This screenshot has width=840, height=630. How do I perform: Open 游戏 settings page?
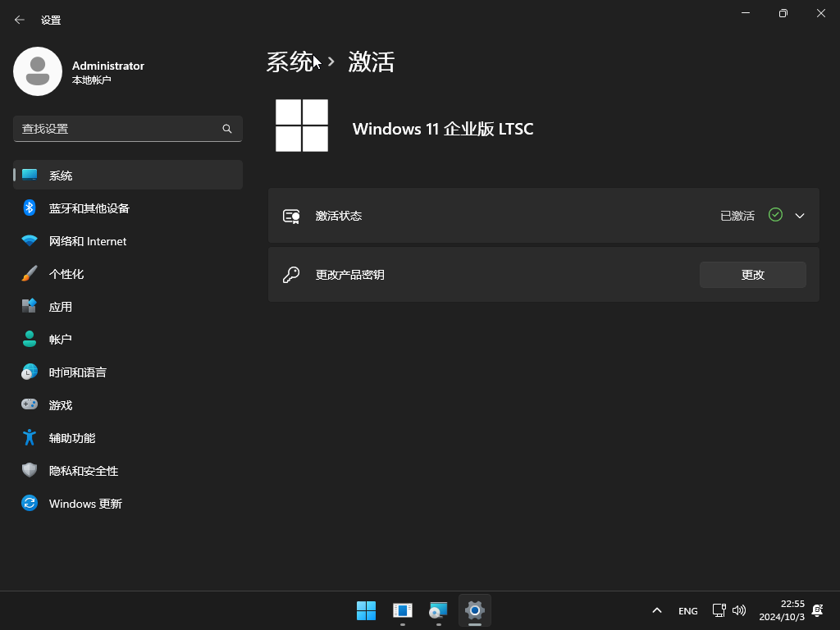pos(127,405)
